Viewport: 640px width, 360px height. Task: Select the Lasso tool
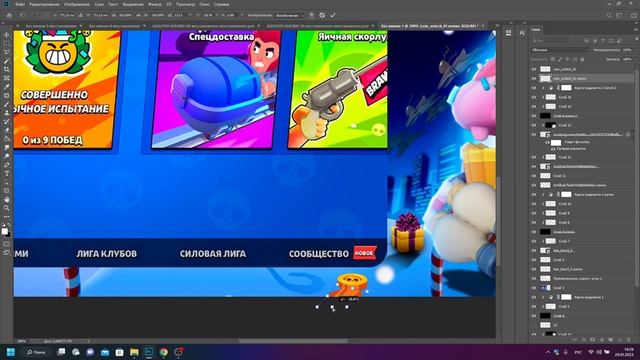pyautogui.click(x=7, y=52)
